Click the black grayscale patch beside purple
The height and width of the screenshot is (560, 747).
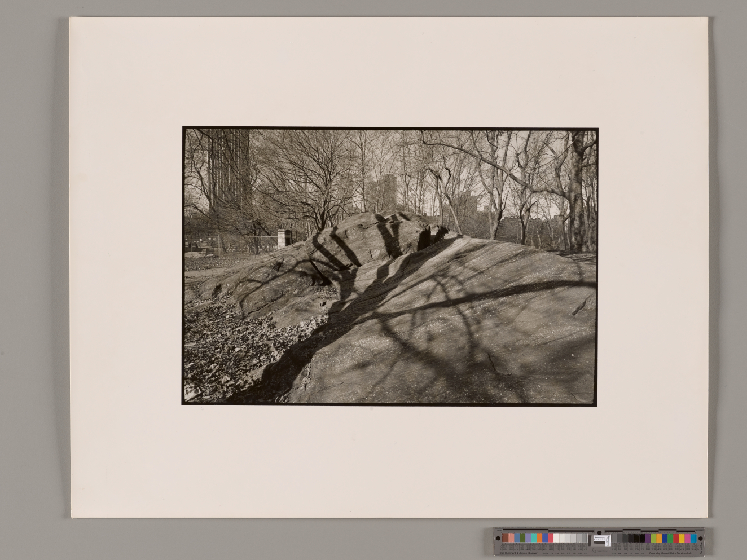pos(642,538)
